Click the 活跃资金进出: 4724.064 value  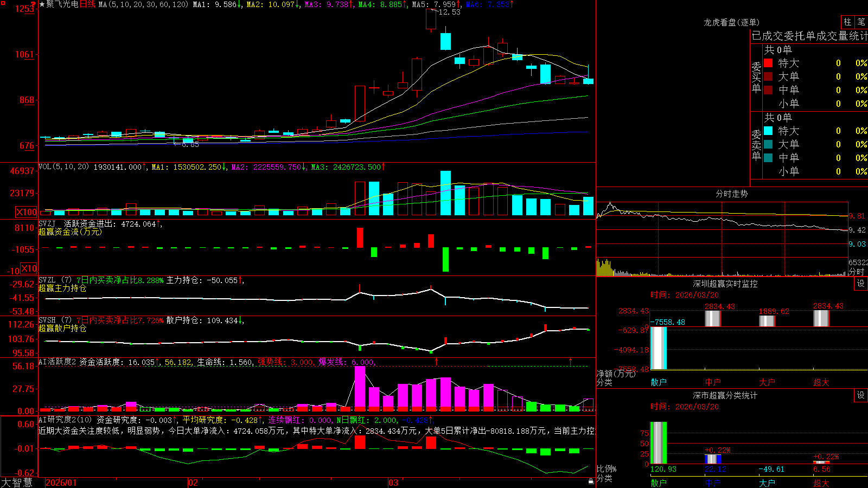click(110, 224)
